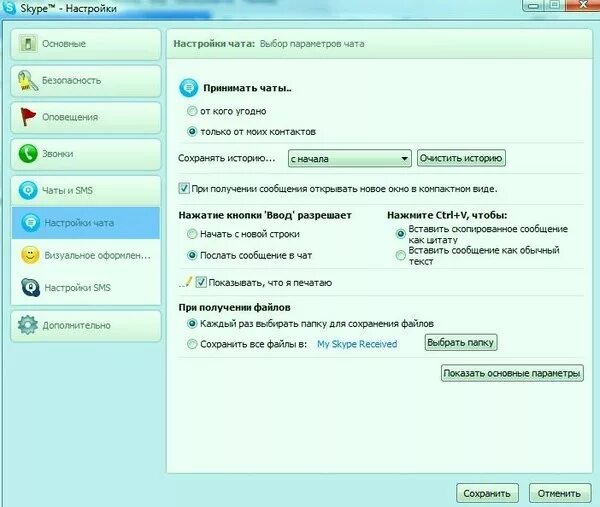Select paste message as plain text
Screen dimensions: 600x507
[x=400, y=255]
